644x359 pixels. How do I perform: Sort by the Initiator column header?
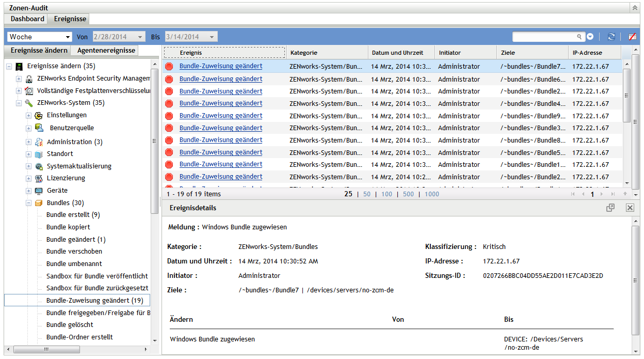465,53
